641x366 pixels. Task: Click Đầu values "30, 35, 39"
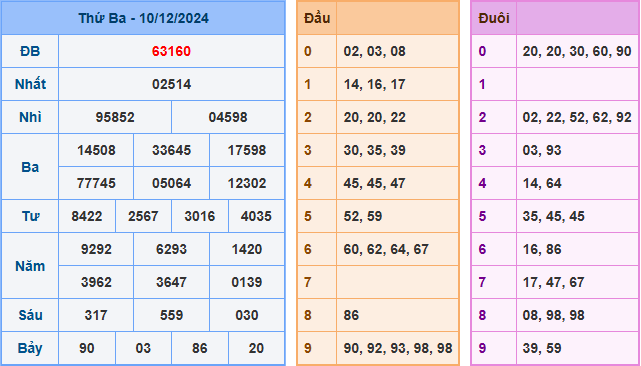374,150
